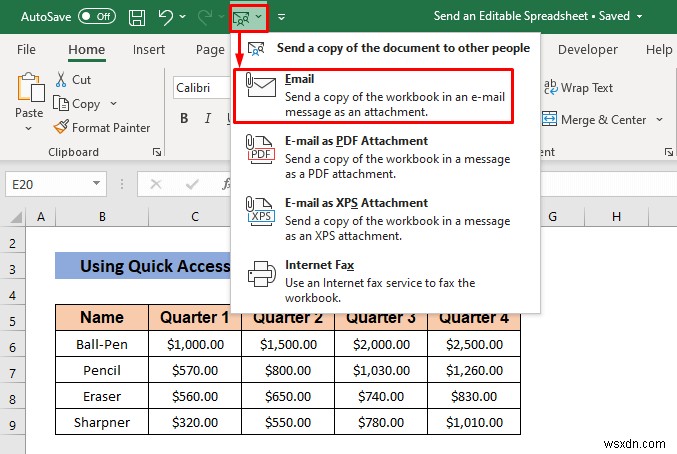The image size is (677, 454).
Task: Click the formula bar Enter checkmark icon
Action: (192, 185)
